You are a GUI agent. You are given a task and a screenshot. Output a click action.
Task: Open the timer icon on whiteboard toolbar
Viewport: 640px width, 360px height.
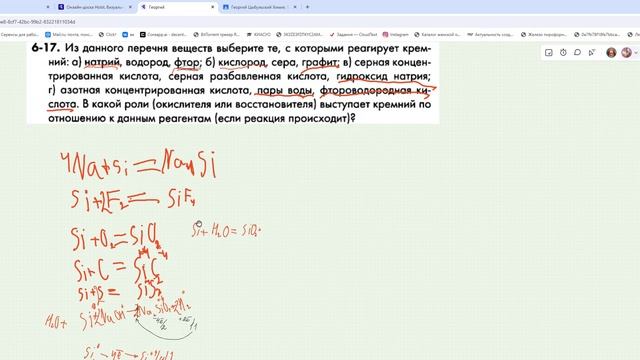click(x=563, y=53)
